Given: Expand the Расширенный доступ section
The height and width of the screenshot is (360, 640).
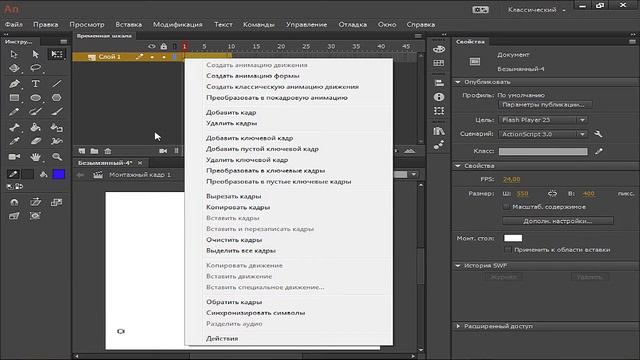Looking at the screenshot, I should [458, 326].
